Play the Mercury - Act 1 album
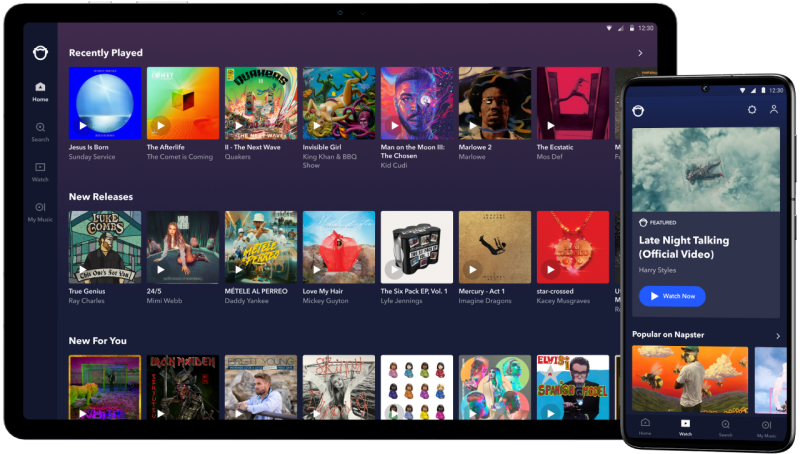 (473, 269)
